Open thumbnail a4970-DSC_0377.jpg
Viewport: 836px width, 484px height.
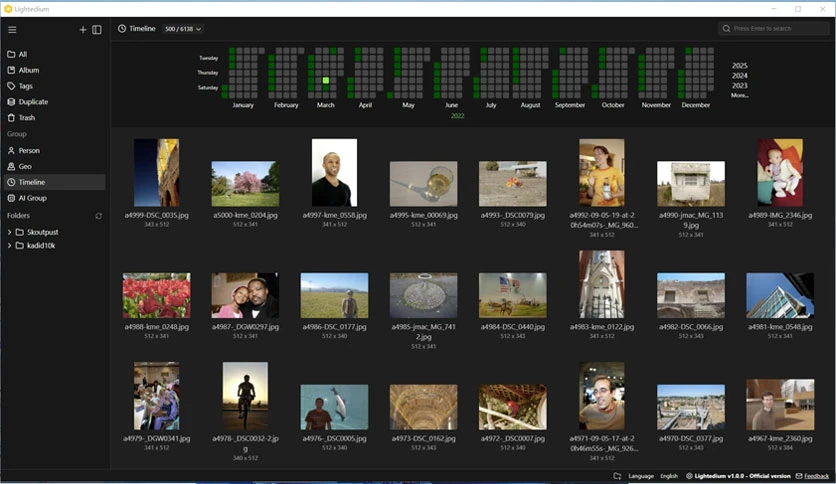pyautogui.click(x=691, y=407)
